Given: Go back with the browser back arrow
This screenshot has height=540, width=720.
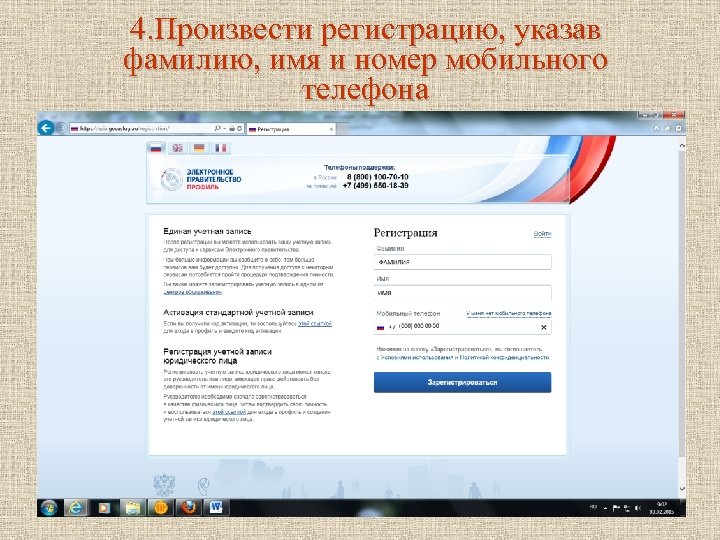Looking at the screenshot, I should (x=46, y=128).
